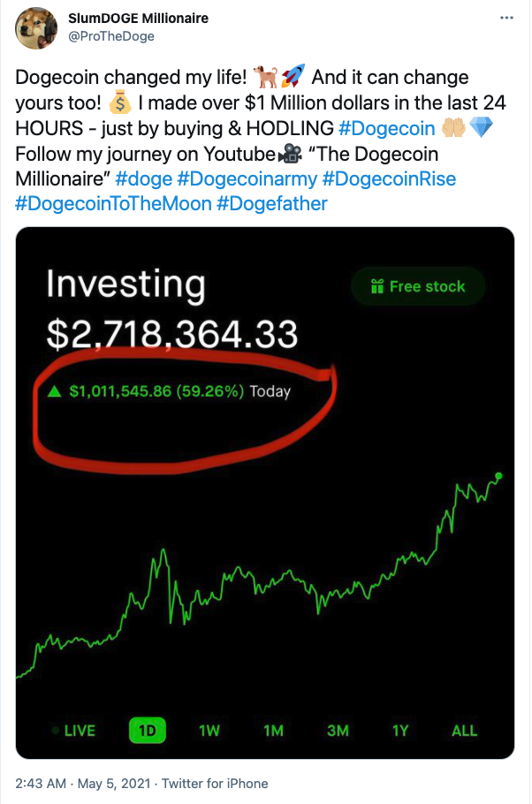Image resolution: width=532 pixels, height=804 pixels.
Task: Show the ALL time chart range
Action: click(x=464, y=731)
